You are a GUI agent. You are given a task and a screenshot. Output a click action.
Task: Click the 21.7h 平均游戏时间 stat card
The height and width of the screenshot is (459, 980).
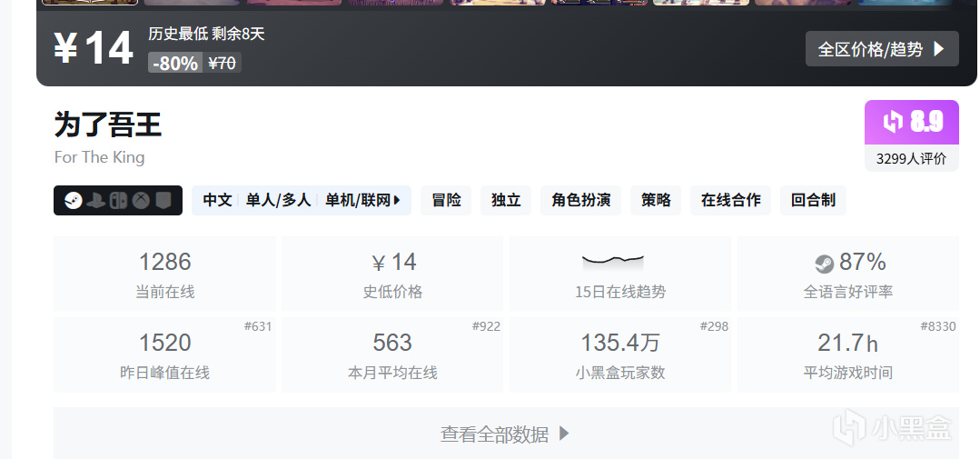pos(848,354)
